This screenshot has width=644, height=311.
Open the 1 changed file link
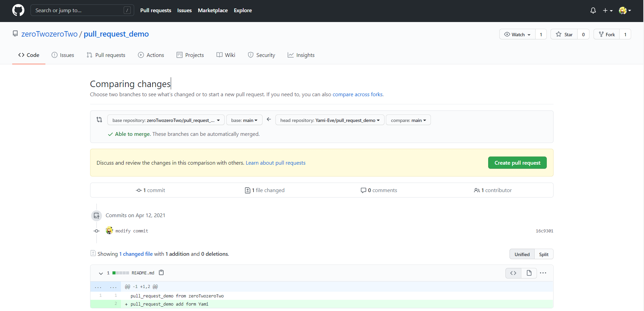click(136, 254)
